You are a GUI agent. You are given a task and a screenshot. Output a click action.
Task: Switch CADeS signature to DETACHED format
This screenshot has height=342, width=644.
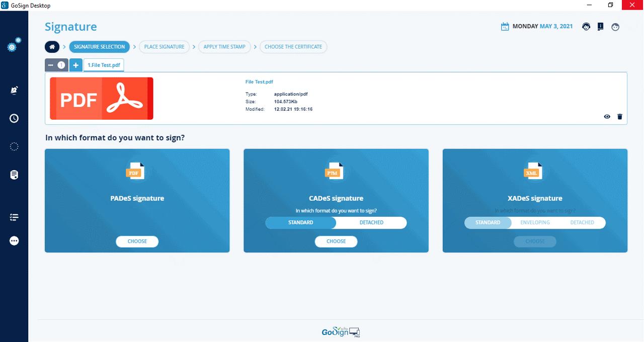coord(371,222)
